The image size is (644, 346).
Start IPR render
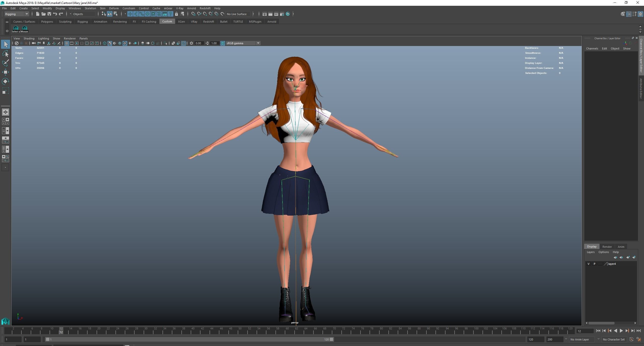click(276, 14)
